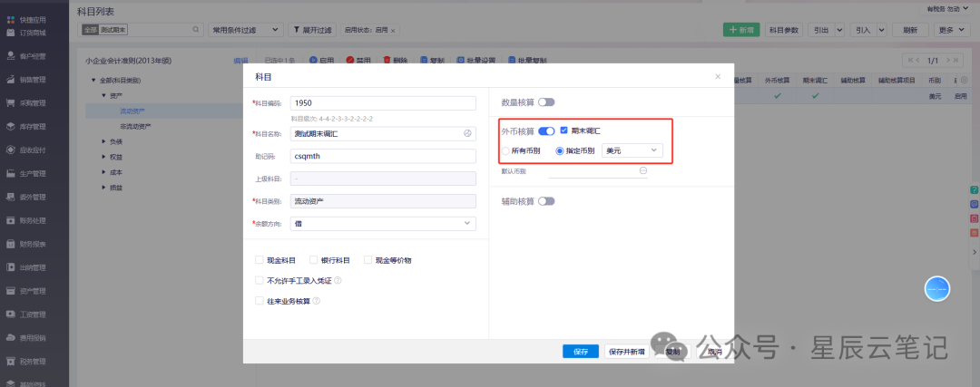This screenshot has width=980, height=387.
Task: Expand the 负债 tree node
Action: [x=104, y=141]
